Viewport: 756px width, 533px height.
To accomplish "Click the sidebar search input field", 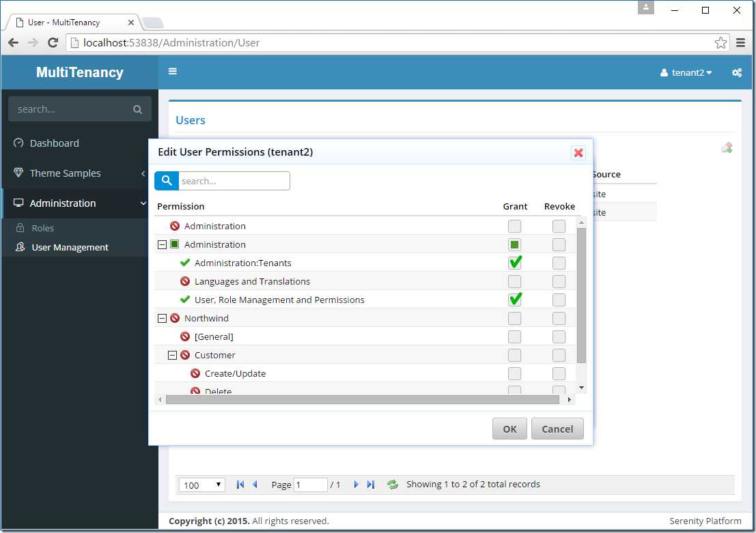I will [72, 109].
